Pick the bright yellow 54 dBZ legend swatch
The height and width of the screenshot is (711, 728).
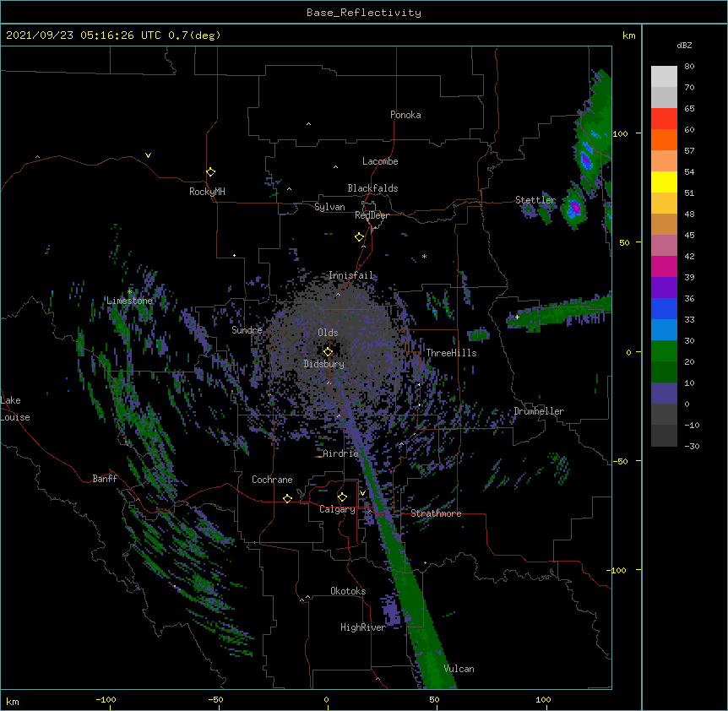click(664, 182)
